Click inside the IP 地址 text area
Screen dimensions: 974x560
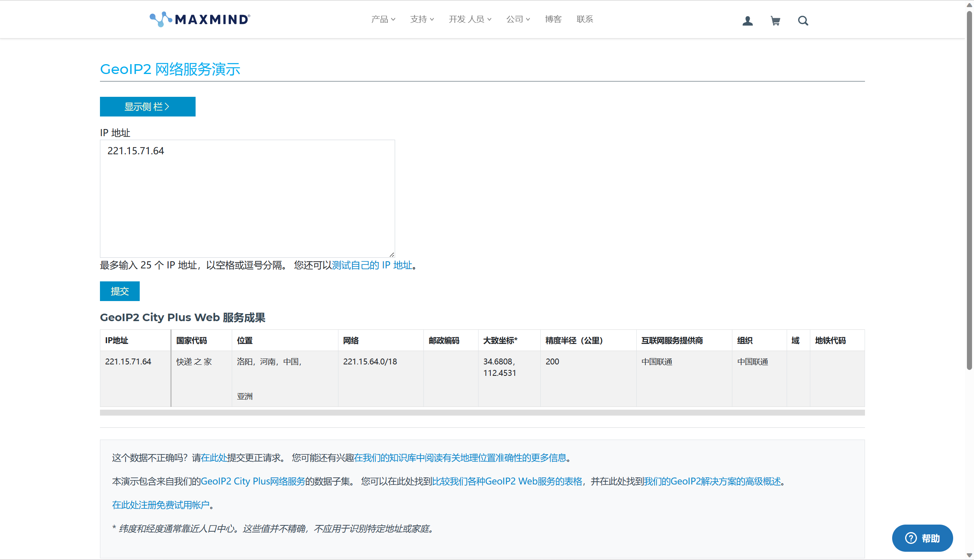(247, 198)
